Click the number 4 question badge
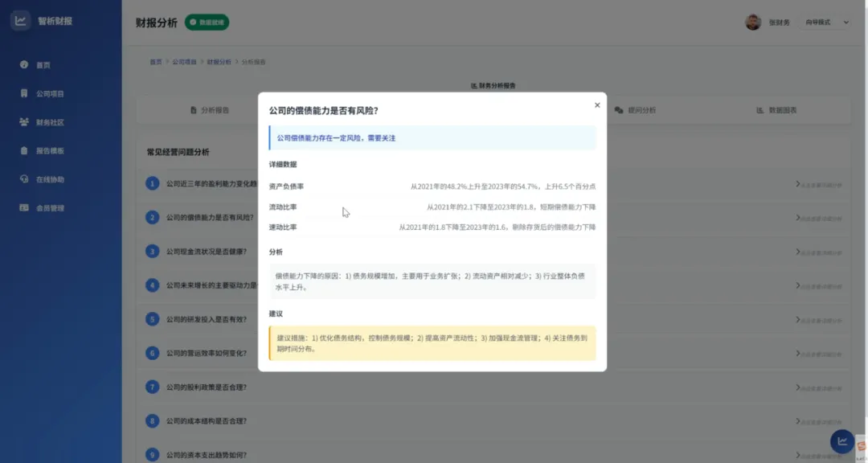This screenshot has height=463, width=868. point(152,285)
